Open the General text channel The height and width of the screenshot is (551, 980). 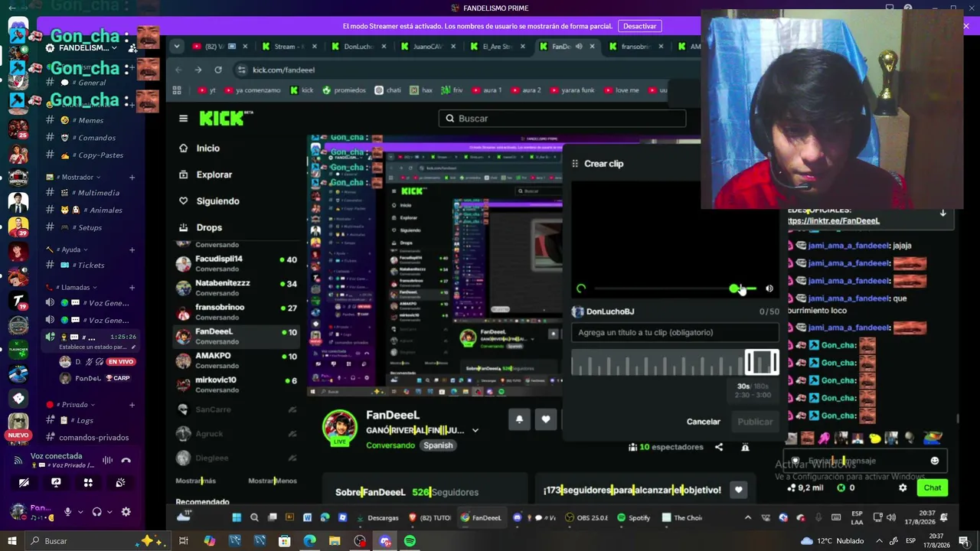[91, 83]
